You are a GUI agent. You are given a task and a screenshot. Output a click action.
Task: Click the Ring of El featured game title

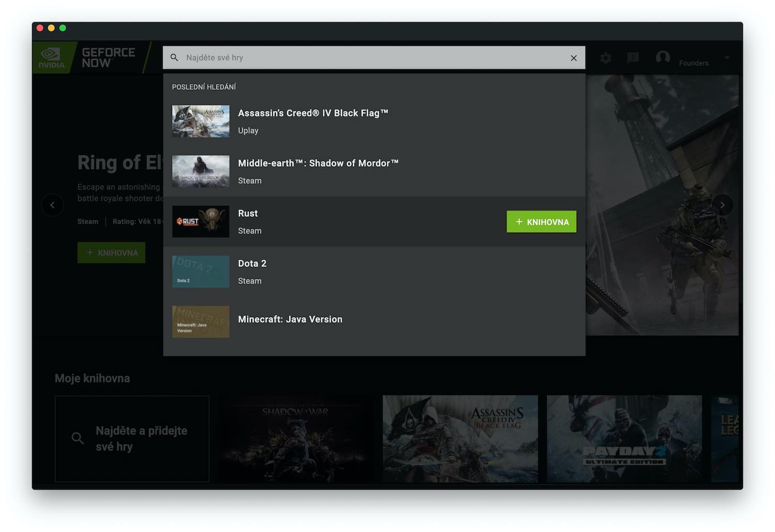pyautogui.click(x=120, y=162)
